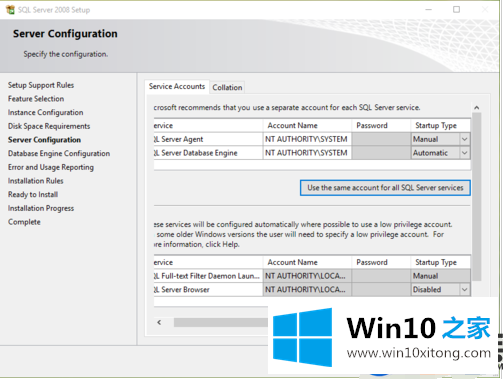
Task: Open Startup Type dropdown for SQL Server Browser
Action: click(x=465, y=289)
